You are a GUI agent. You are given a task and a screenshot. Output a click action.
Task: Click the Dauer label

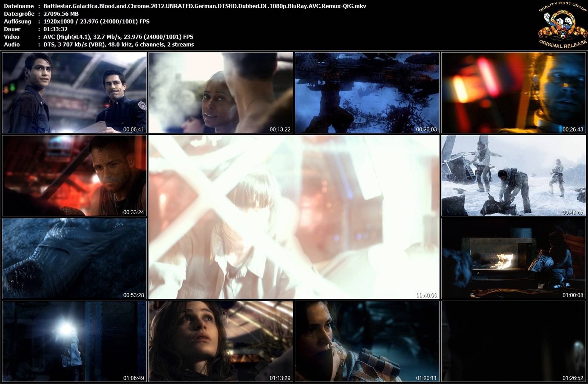tap(12, 29)
